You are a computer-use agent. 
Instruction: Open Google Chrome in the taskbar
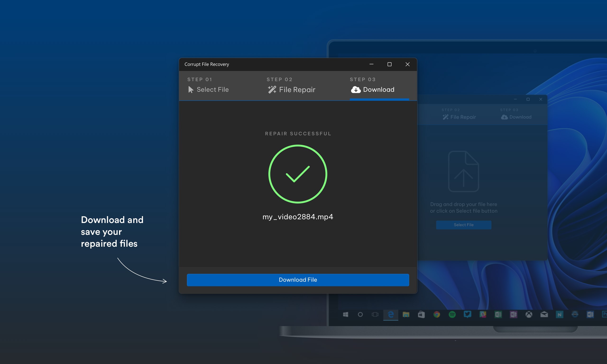click(x=437, y=314)
